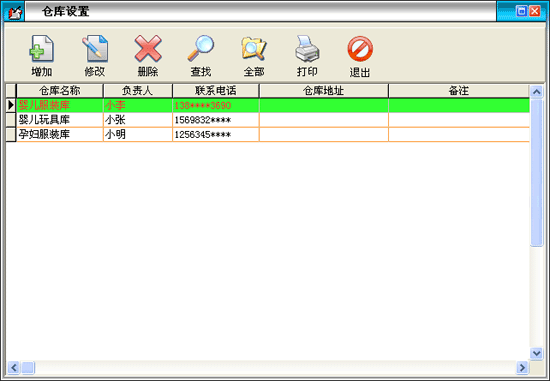Click the 备注 column header

coord(459,91)
